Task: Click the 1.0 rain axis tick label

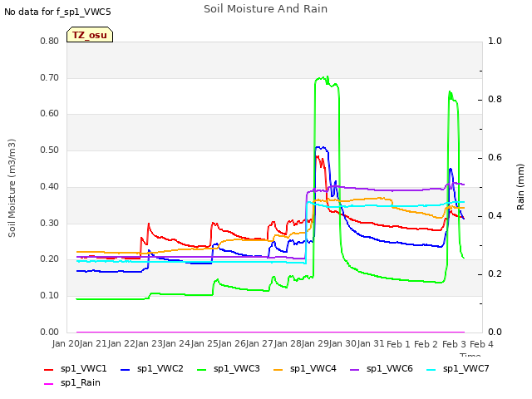Action: (495, 42)
